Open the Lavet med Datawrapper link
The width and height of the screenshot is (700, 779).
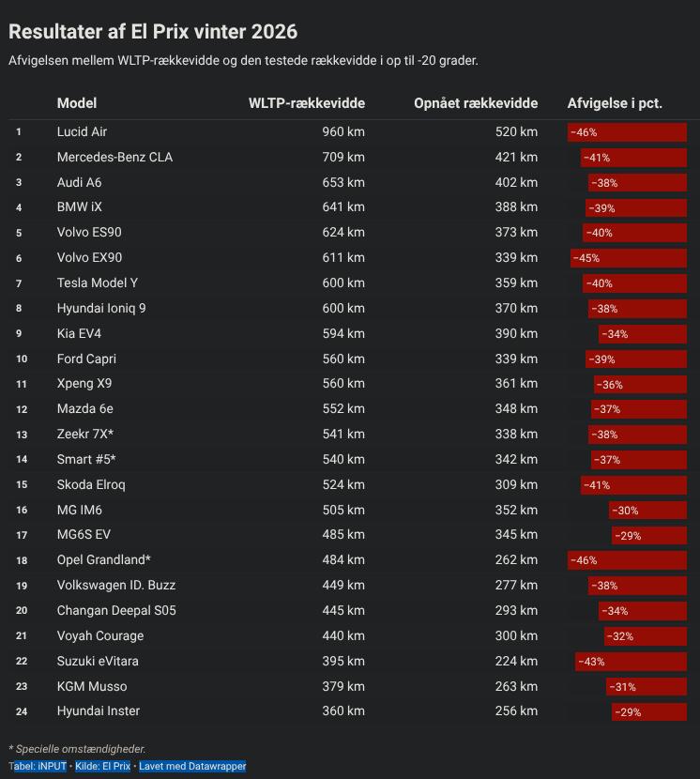click(192, 767)
